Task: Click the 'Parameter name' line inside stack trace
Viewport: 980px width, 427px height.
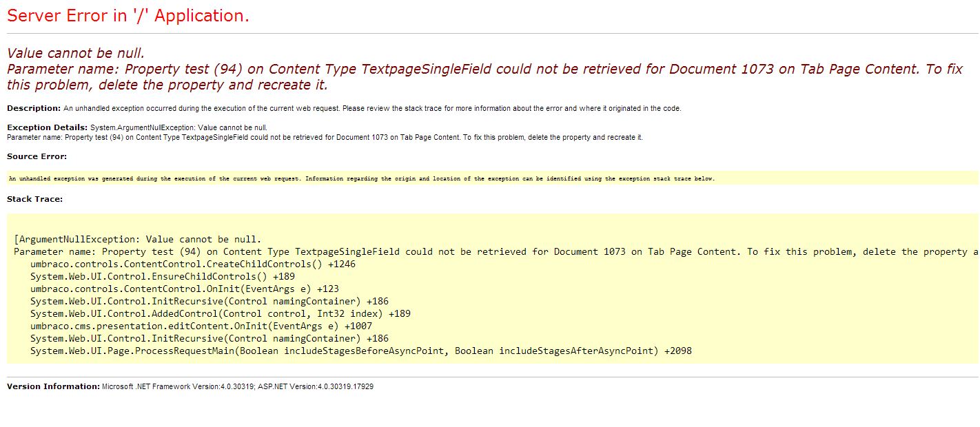Action: point(482,251)
